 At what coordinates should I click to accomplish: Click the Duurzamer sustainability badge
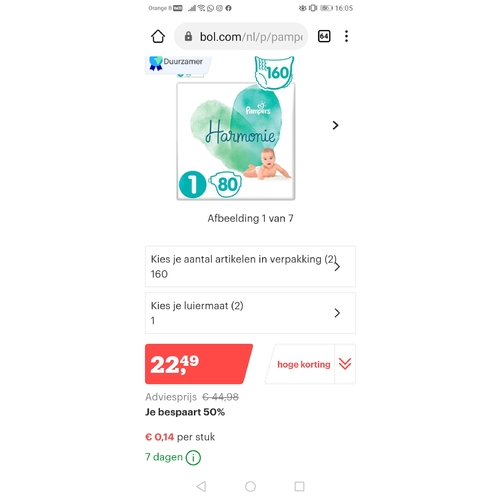(x=178, y=64)
